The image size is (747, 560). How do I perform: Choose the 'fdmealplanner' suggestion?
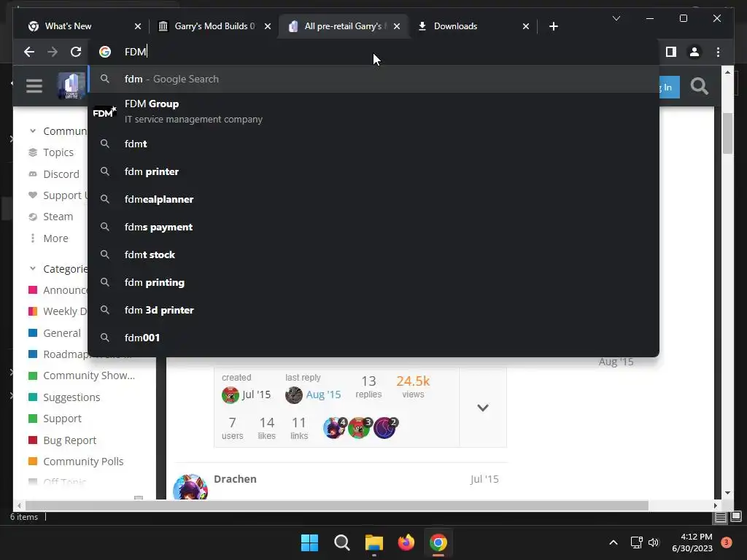tap(373, 199)
